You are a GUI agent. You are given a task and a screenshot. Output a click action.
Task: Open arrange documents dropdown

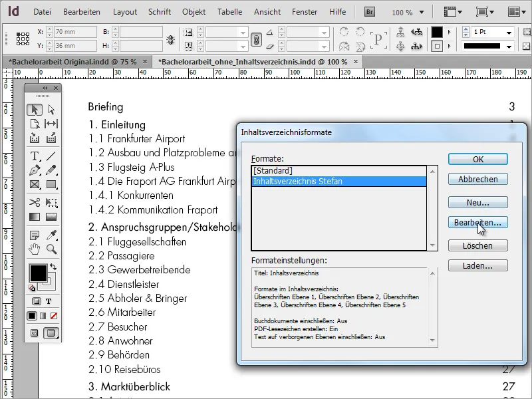[x=517, y=12]
